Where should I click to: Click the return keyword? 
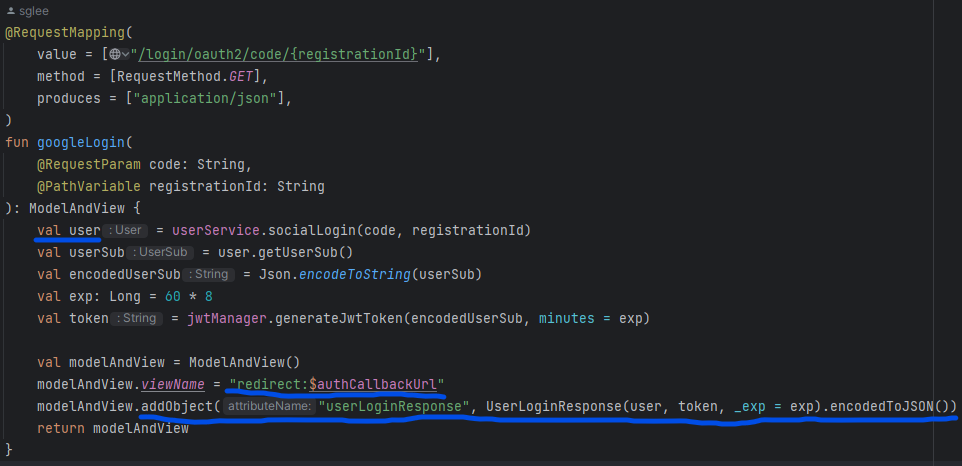point(61,429)
